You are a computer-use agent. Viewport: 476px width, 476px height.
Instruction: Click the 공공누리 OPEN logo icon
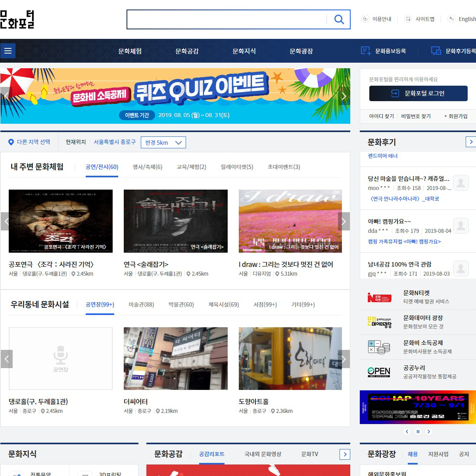point(379,372)
